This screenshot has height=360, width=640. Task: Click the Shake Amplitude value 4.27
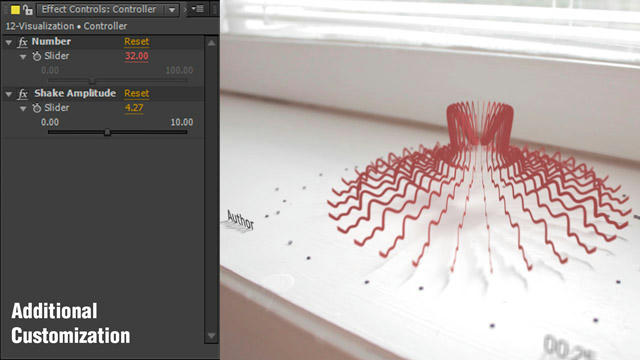point(134,108)
